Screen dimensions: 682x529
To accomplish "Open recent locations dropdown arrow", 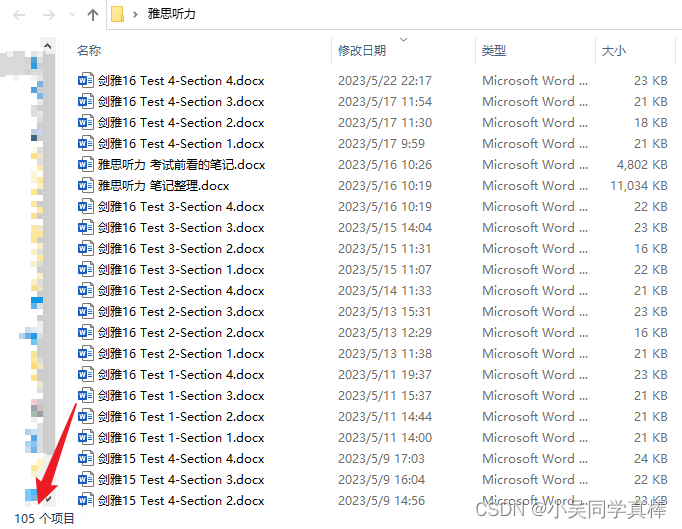I will [73, 15].
